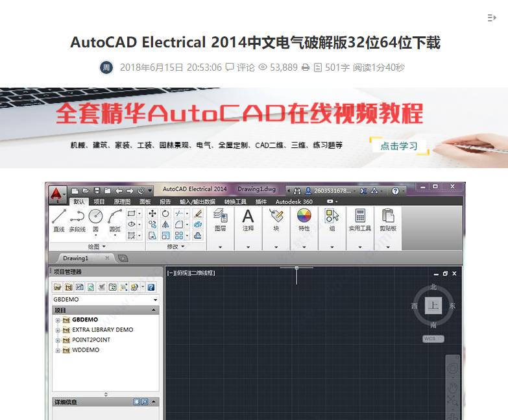
Task: Open the 特性 color wheel properties
Action: [x=304, y=219]
